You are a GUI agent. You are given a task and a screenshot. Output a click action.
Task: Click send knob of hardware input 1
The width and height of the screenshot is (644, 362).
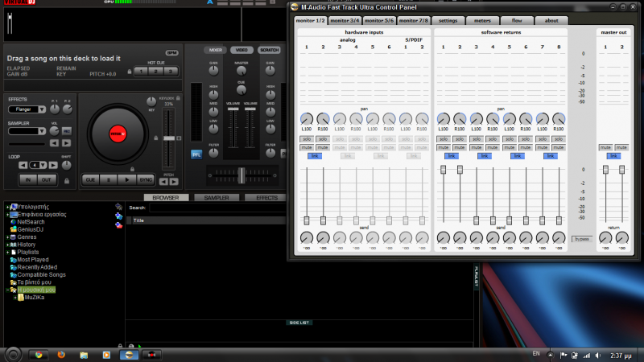coord(307,237)
